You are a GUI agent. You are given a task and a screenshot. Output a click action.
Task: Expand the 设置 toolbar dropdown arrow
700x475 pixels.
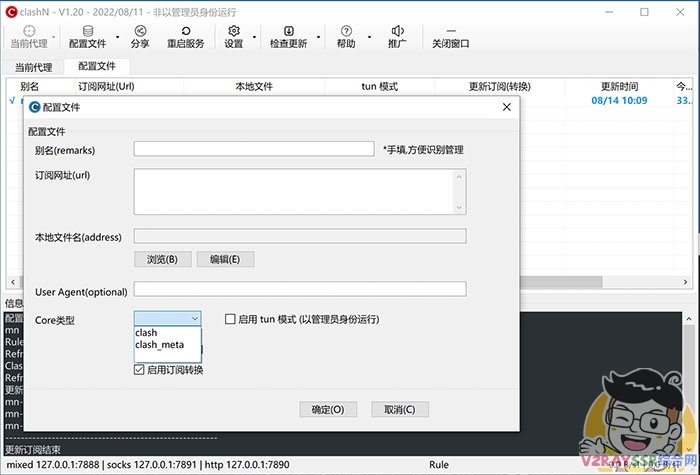[254, 37]
